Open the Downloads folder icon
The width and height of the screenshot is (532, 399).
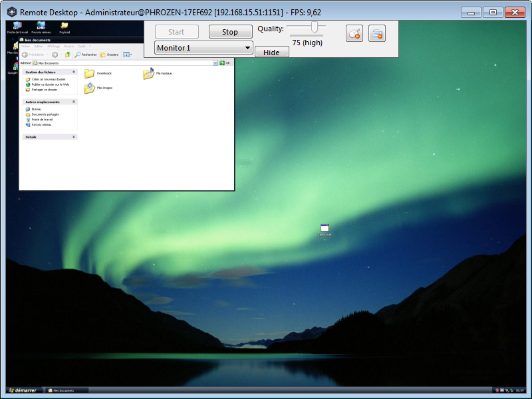(x=89, y=73)
